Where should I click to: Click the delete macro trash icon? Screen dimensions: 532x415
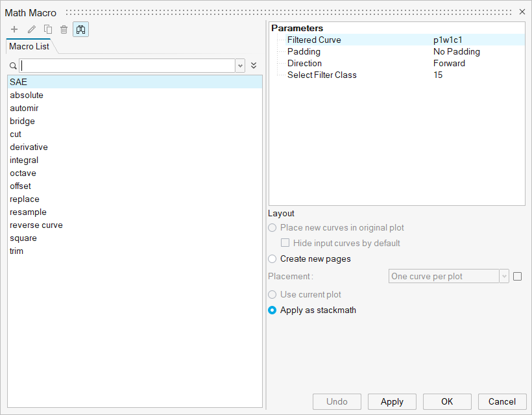pos(64,29)
